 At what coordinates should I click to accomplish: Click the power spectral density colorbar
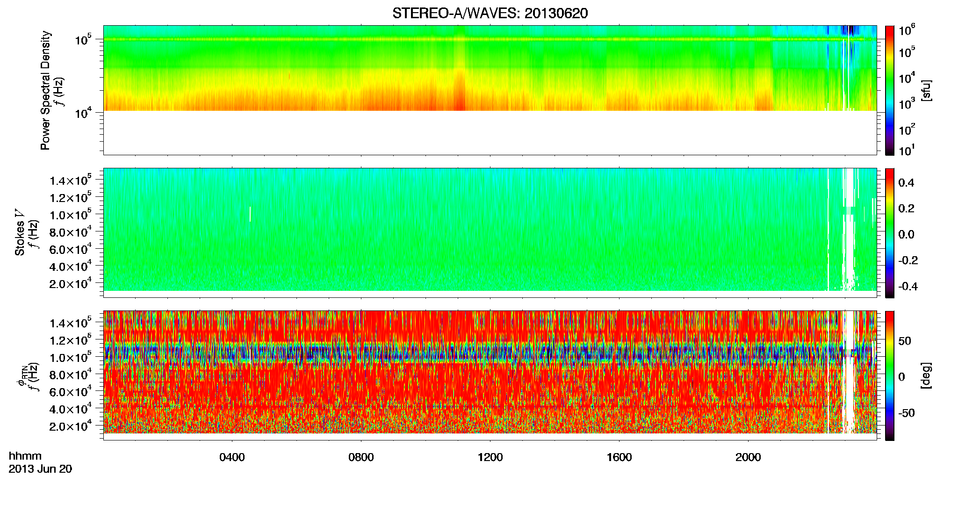[890, 90]
